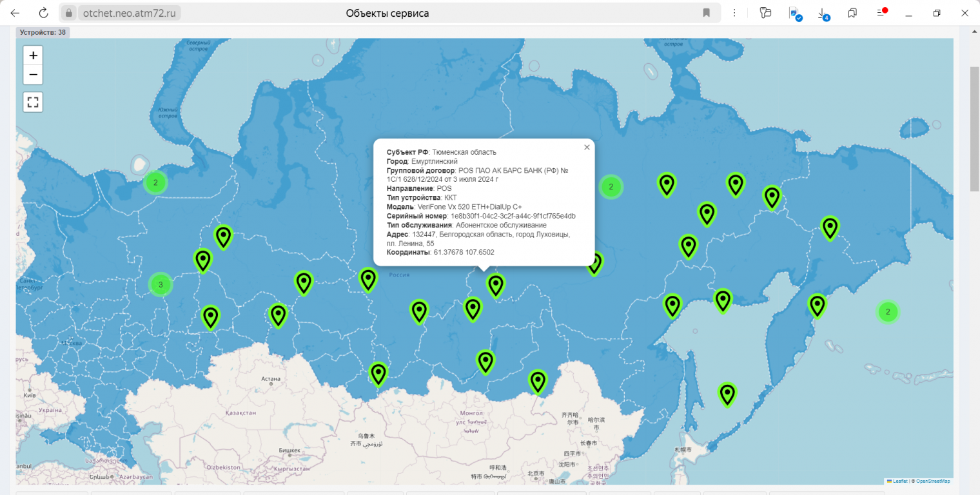Reload the current page
Screen dimensions: 980x495
click(x=43, y=13)
